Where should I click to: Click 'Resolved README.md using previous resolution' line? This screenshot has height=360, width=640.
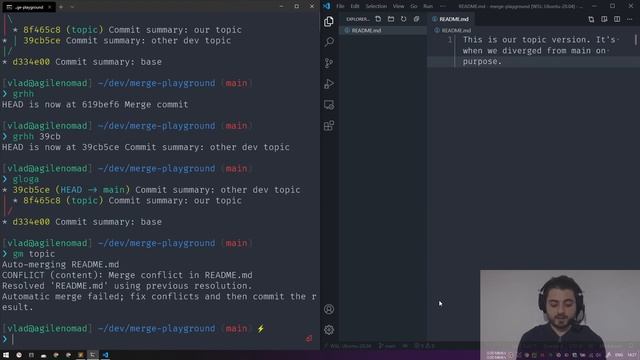pyautogui.click(x=127, y=286)
